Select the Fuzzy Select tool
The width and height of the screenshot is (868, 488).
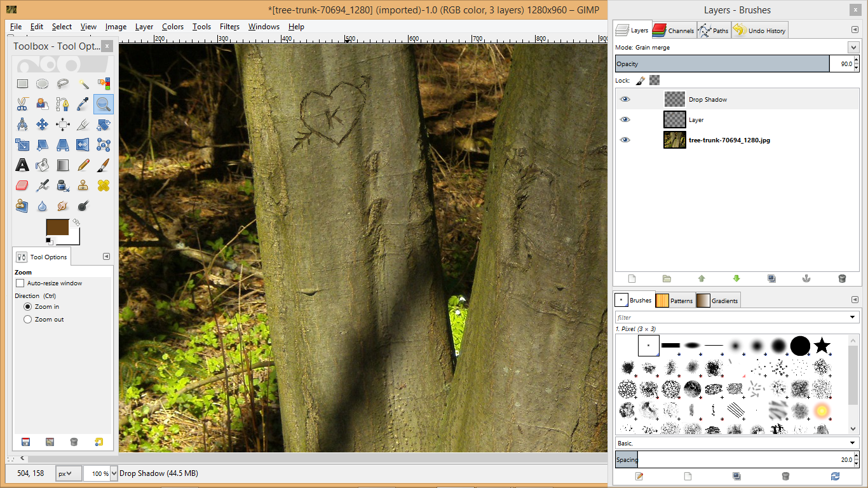83,83
